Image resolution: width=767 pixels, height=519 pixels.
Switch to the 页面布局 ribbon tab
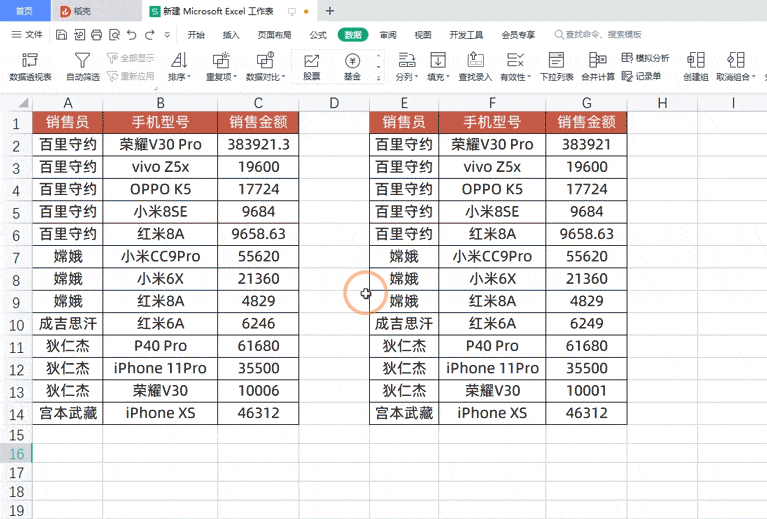(x=274, y=35)
